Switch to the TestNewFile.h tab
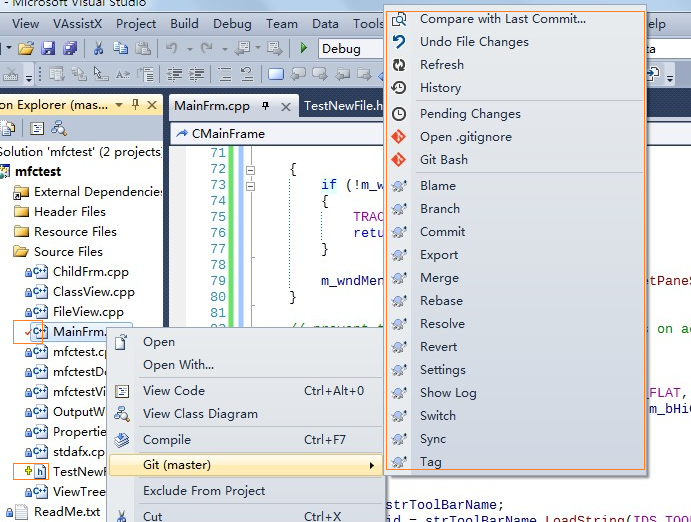 click(x=342, y=106)
